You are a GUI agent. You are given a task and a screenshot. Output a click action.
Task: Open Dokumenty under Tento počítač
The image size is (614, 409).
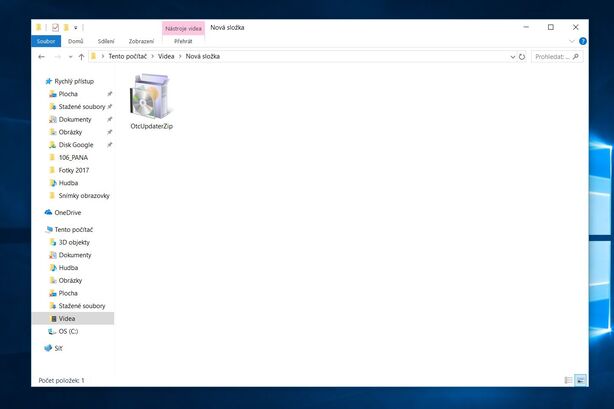[x=75, y=255]
